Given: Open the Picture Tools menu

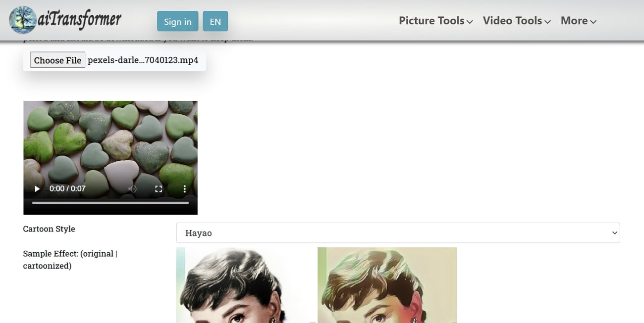Looking at the screenshot, I should pyautogui.click(x=435, y=21).
